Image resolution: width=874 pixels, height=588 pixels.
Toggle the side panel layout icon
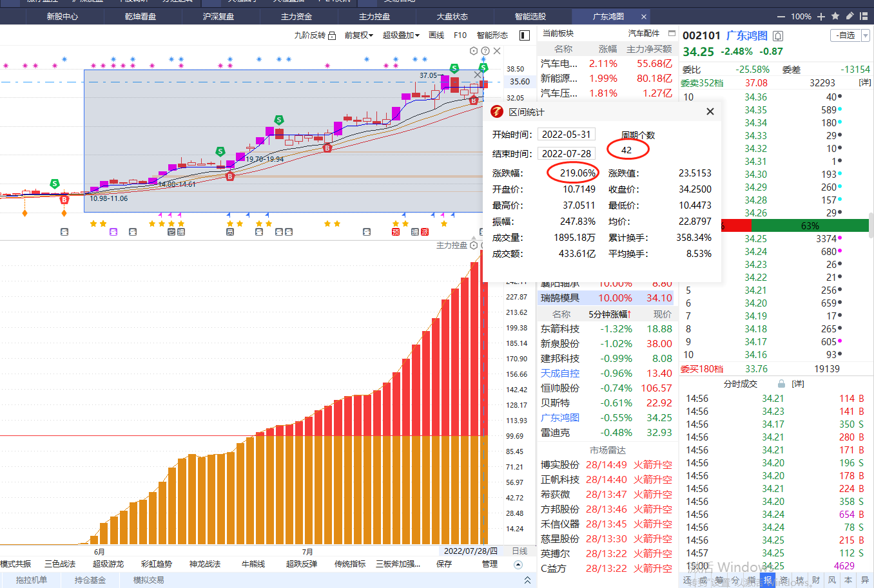(525, 35)
